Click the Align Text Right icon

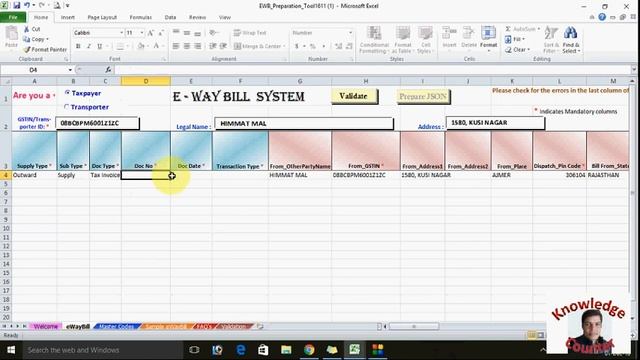[x=198, y=46]
